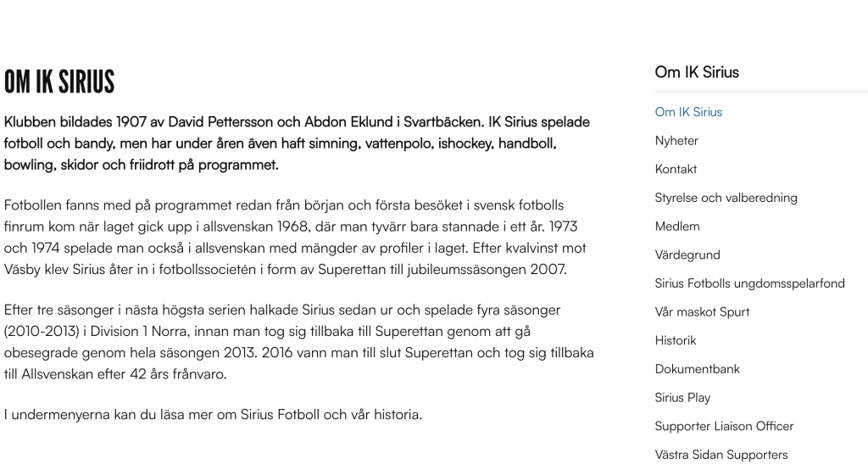Click the highlighted blue Om IK Sirius link

click(x=688, y=112)
